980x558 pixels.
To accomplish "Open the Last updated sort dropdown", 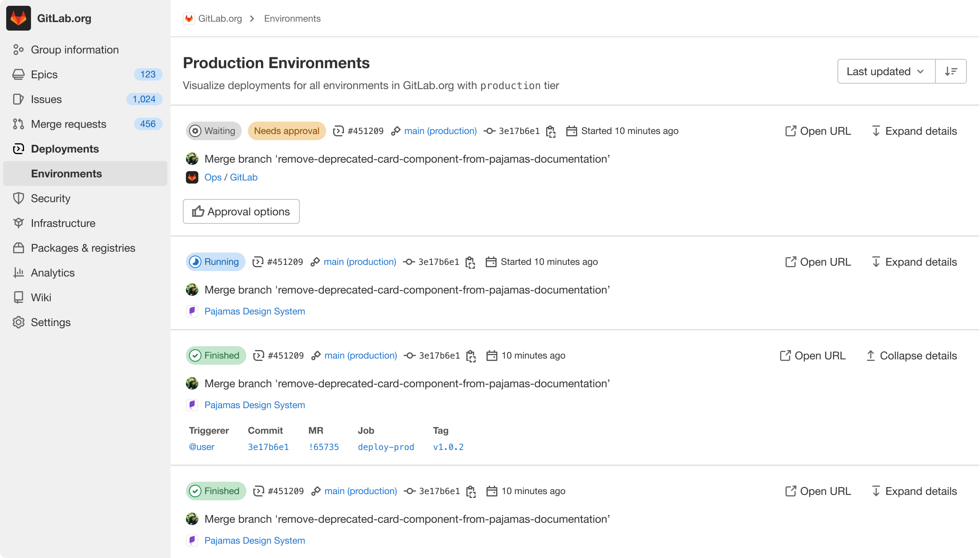I will 885,71.
